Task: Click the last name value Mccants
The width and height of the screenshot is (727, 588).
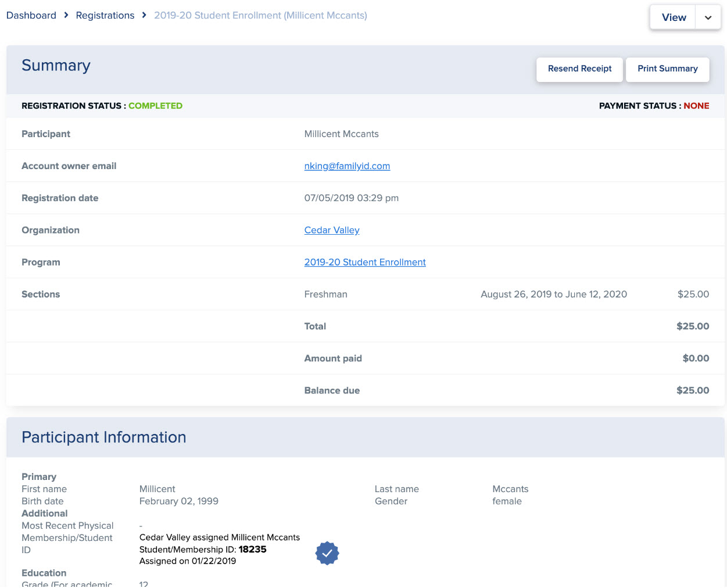Action: click(x=510, y=489)
